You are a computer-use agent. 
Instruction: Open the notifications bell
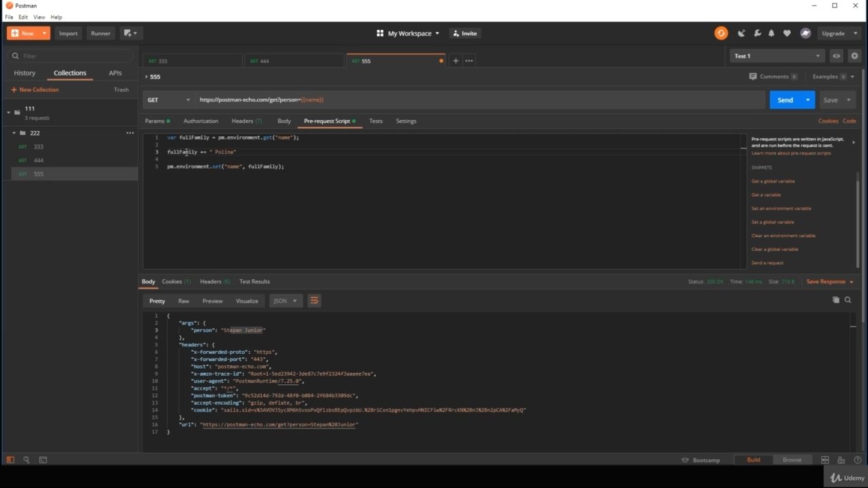coord(771,33)
